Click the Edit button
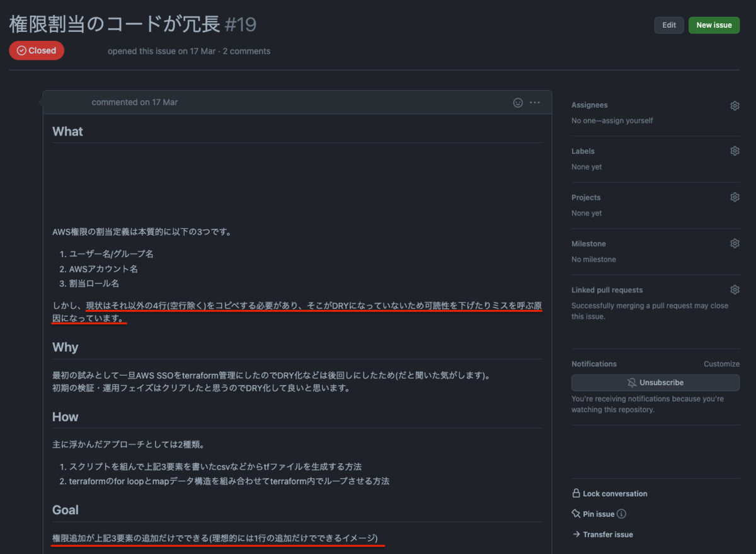 668,25
